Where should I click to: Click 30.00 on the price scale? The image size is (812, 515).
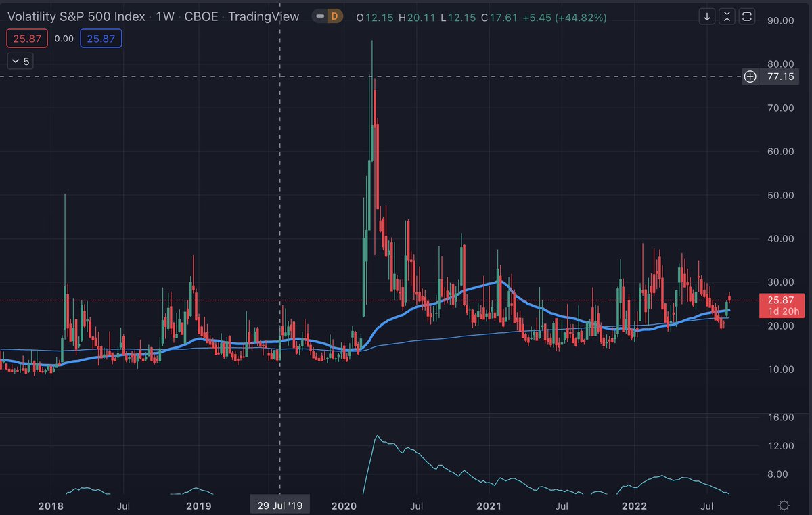coord(780,282)
